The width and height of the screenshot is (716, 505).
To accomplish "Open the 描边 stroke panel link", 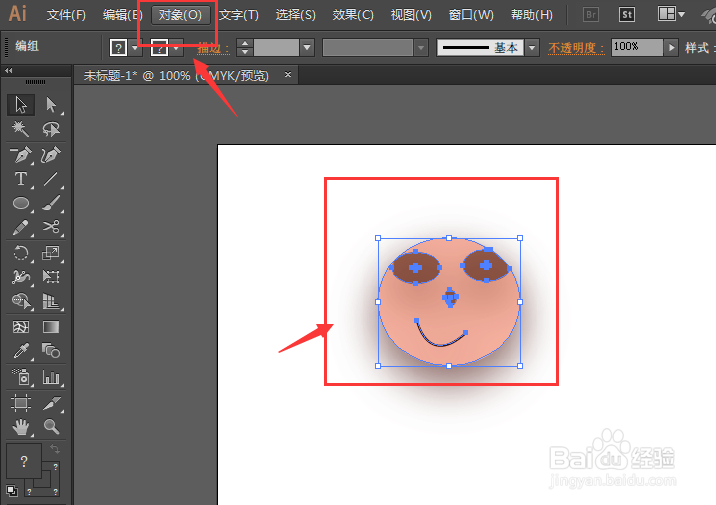I will [213, 48].
